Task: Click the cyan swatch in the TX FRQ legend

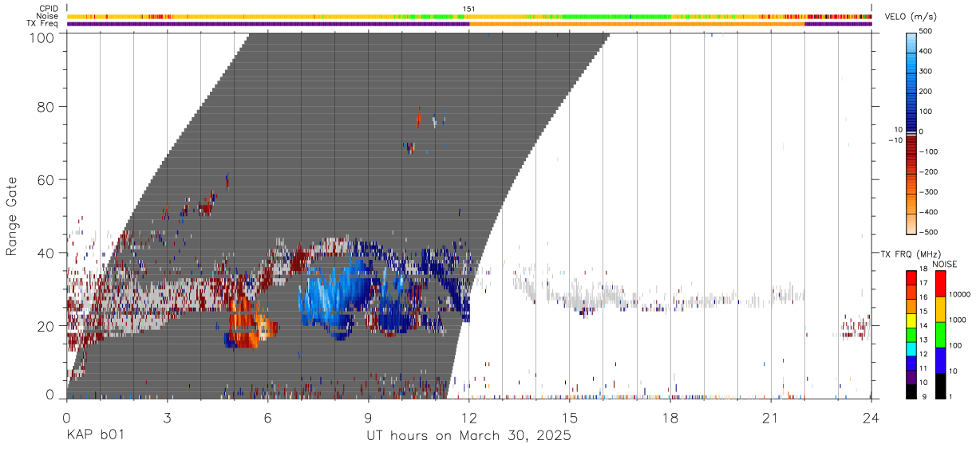Action: pyautogui.click(x=911, y=349)
